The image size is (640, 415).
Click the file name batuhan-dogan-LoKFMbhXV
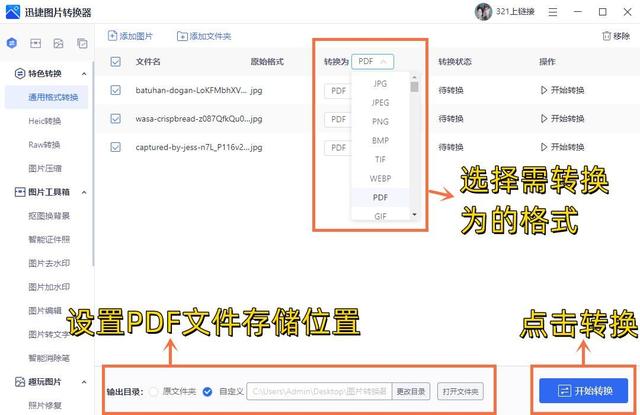click(x=191, y=90)
